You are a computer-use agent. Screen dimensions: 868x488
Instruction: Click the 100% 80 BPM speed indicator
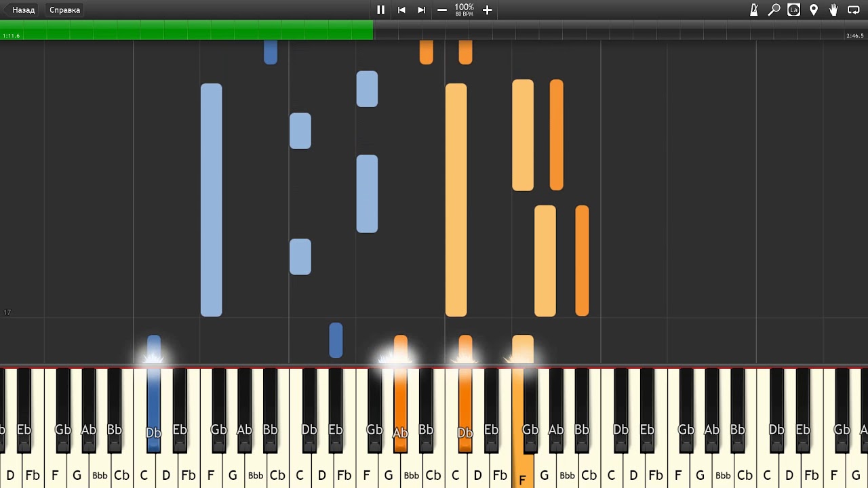pos(465,10)
